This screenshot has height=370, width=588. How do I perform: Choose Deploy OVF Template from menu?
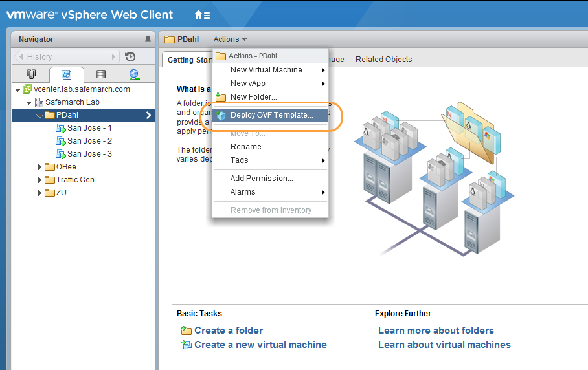[x=271, y=115]
